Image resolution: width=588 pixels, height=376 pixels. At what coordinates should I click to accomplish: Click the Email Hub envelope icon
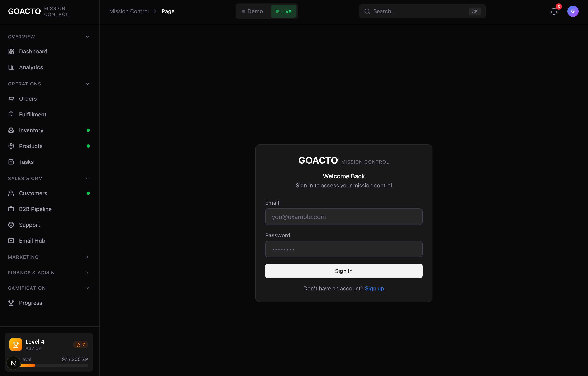click(11, 241)
